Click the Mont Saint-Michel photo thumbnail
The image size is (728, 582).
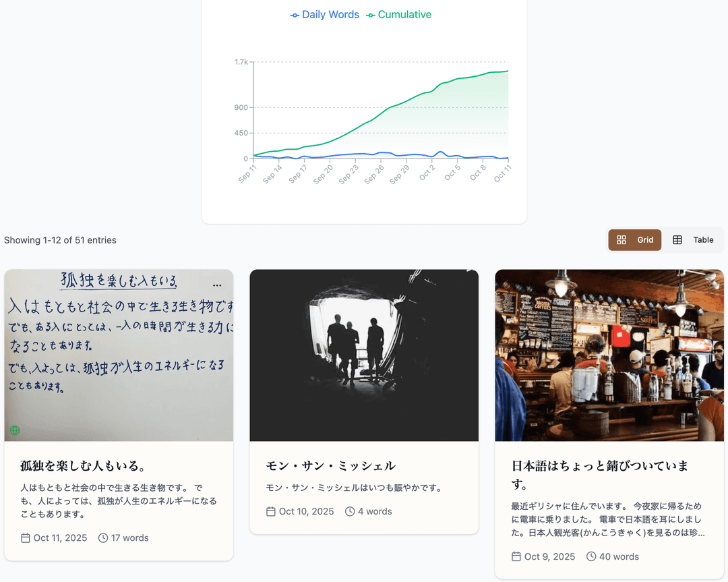tap(364, 354)
